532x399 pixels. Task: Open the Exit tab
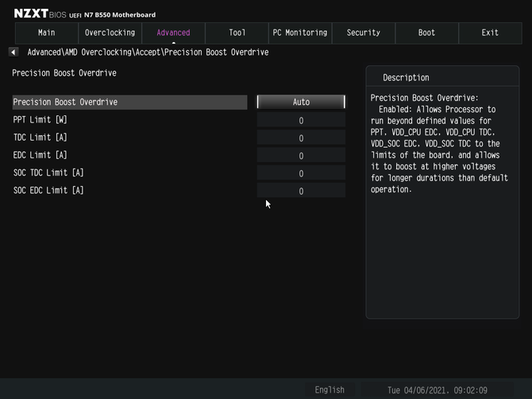click(x=490, y=33)
